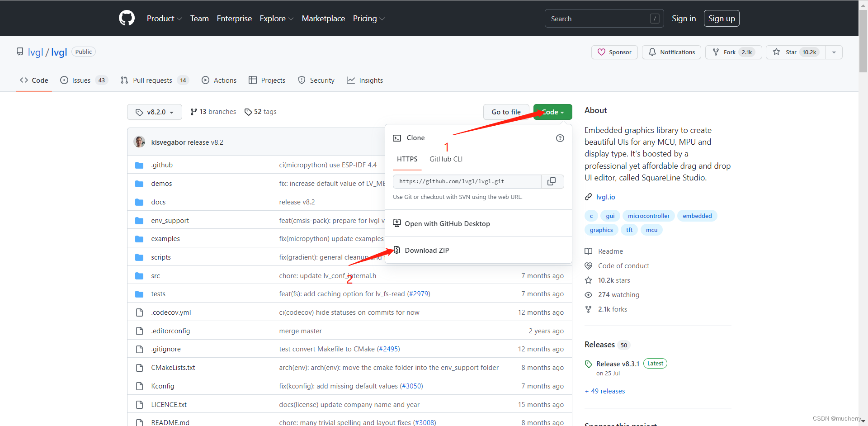868x426 pixels.
Task: Switch to the Pull requests tab
Action: click(x=154, y=80)
